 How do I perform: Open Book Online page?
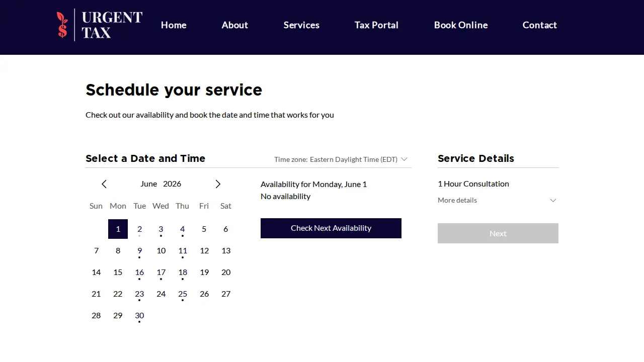coord(461,25)
